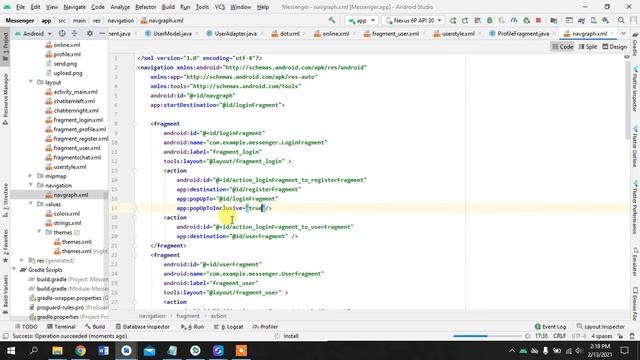
Task: Launch Chrome from the taskbar
Action: click(80, 351)
